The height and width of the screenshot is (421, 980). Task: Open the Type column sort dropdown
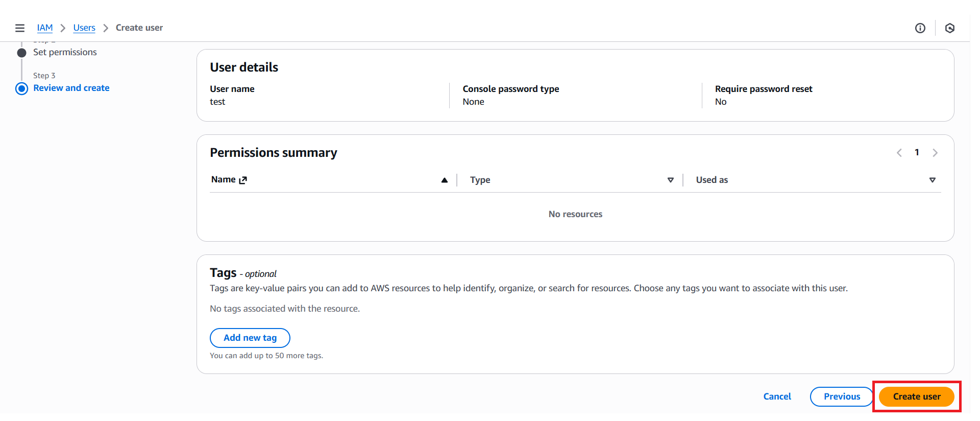(670, 180)
